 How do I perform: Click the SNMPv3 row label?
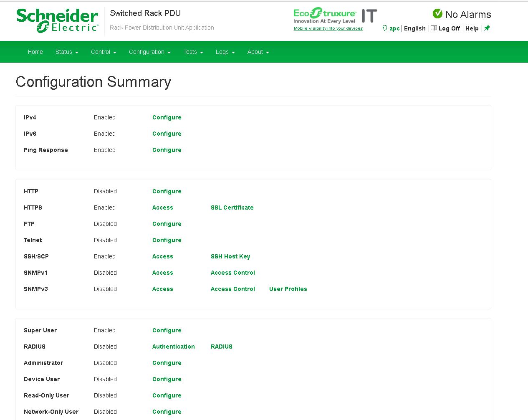(36, 289)
